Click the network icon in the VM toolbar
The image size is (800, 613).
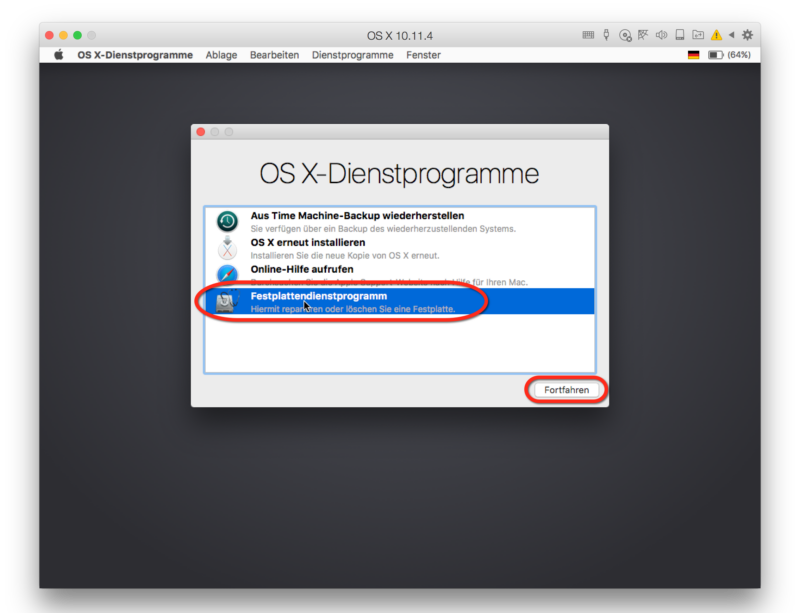point(643,35)
